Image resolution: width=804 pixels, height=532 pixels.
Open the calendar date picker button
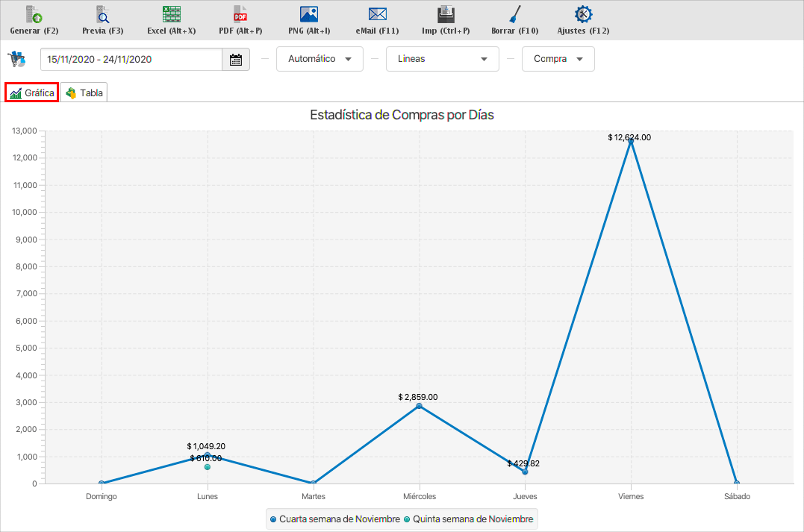[x=236, y=60]
